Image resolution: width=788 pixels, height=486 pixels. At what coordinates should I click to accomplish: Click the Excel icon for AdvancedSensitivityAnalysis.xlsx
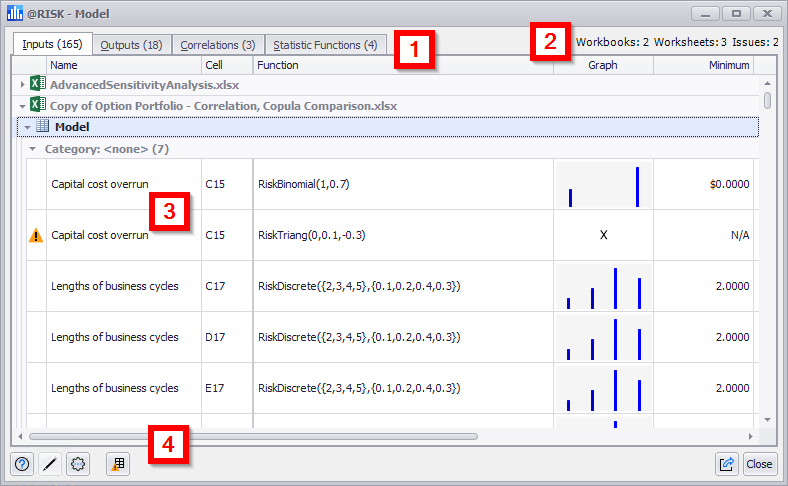[37, 85]
